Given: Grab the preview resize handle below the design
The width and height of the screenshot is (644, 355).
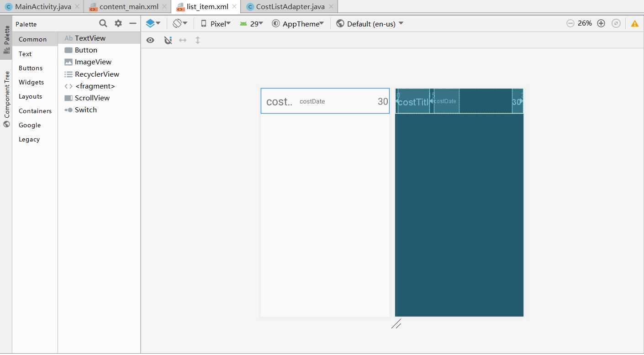Looking at the screenshot, I should 396,324.
